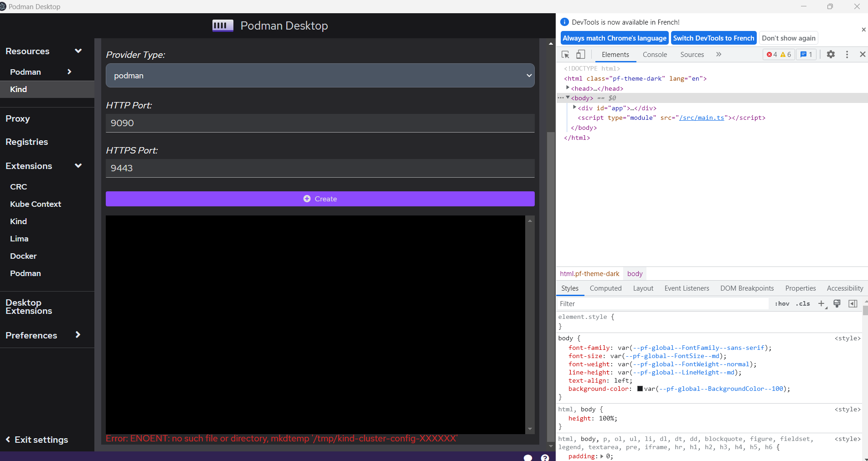868x461 pixels.
Task: Open Registries settings in sidebar
Action: [27, 142]
